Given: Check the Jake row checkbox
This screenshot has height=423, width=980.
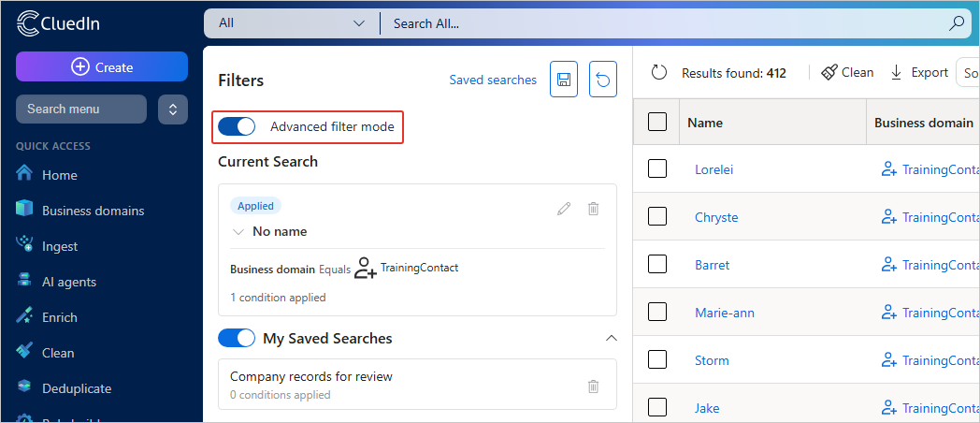Looking at the screenshot, I should 656,408.
